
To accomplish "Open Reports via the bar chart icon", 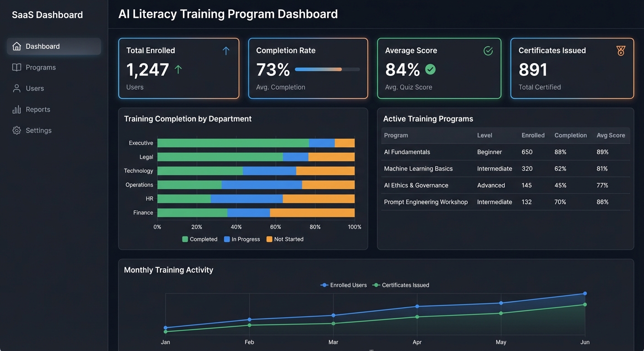I will click(x=16, y=109).
